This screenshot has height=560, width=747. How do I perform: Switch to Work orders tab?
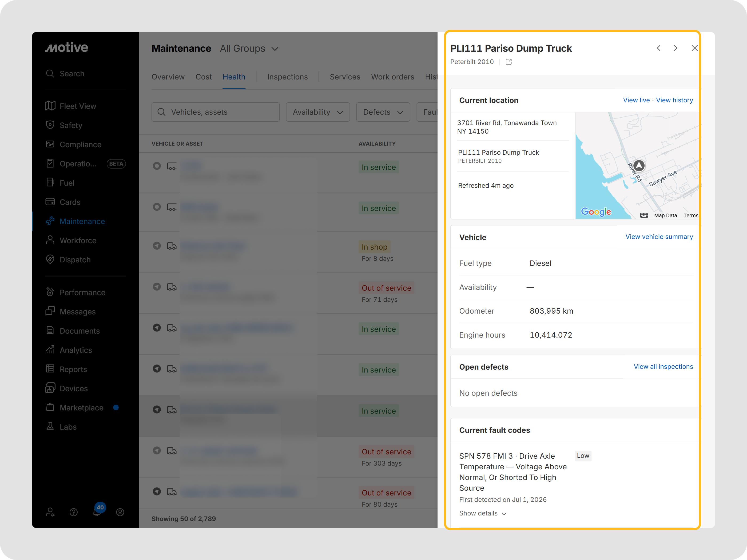point(393,77)
